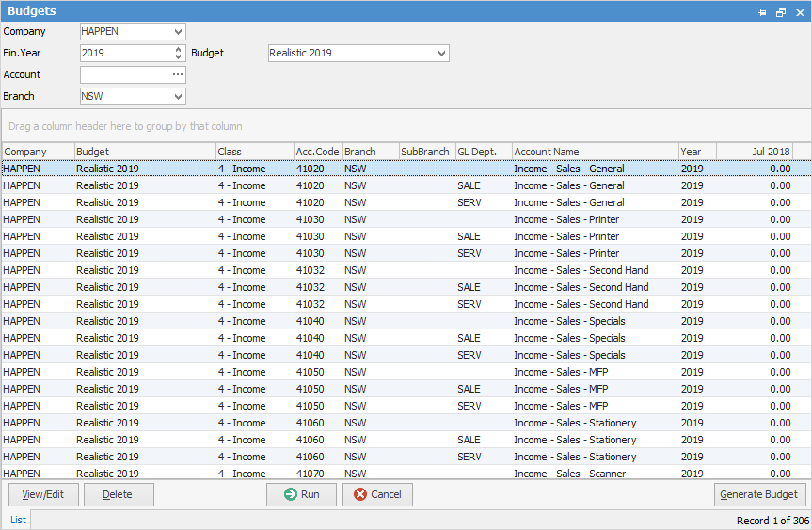
Task: Expand the Budget dropdown list
Action: tap(442, 54)
